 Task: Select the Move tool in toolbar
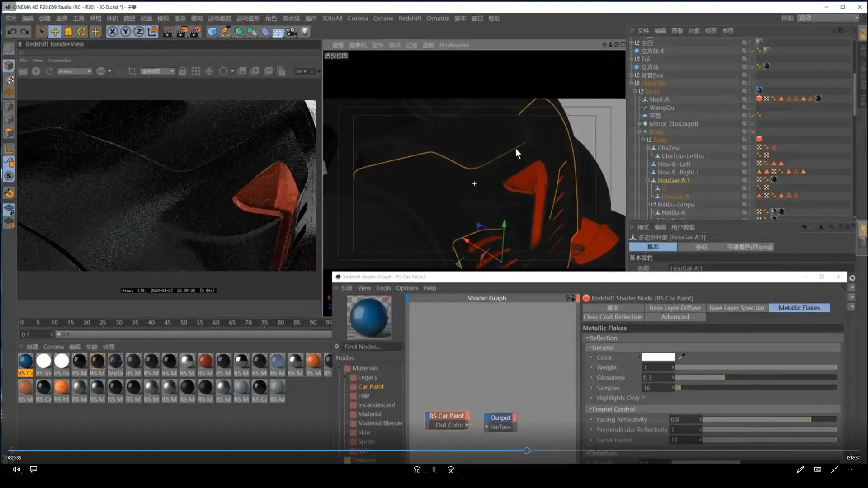pos(55,32)
